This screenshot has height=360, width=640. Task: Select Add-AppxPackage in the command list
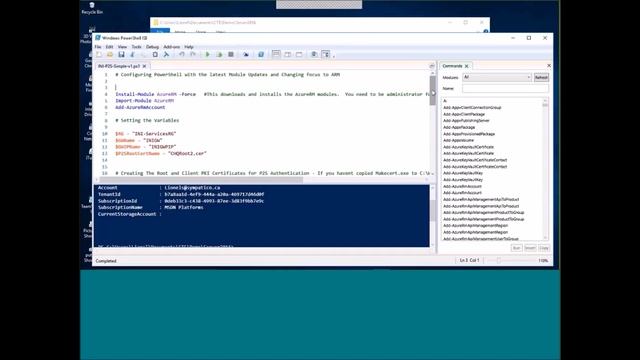[x=459, y=127]
